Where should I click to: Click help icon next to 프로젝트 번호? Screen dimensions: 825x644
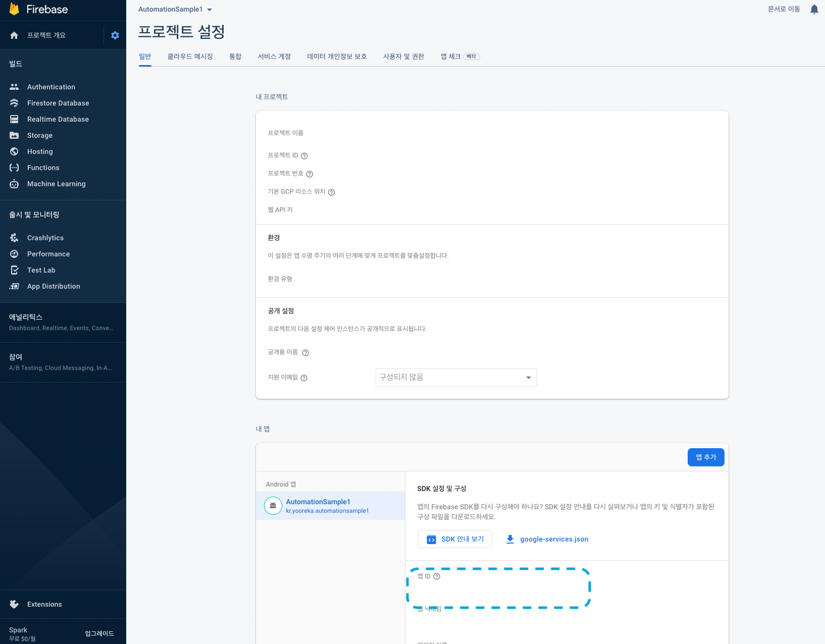(310, 174)
